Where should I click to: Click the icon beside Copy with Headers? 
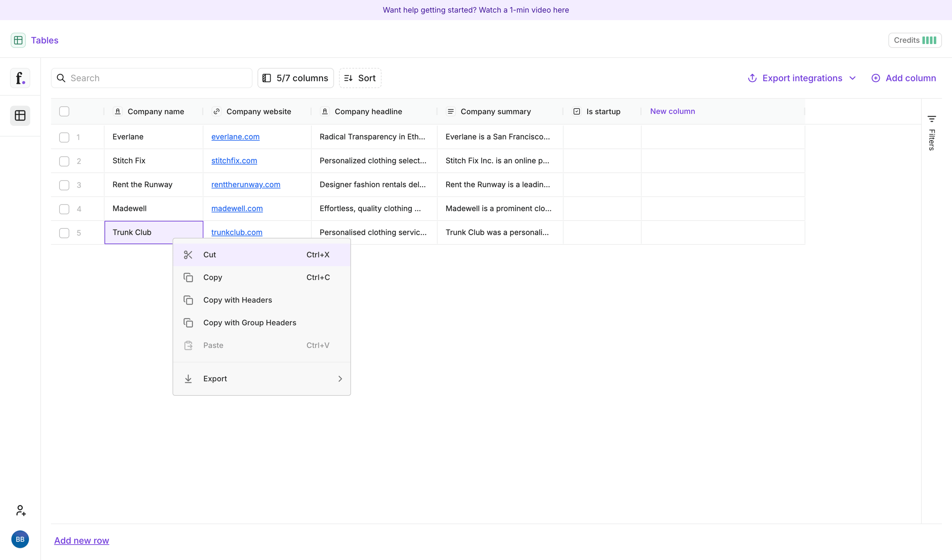[x=188, y=300]
